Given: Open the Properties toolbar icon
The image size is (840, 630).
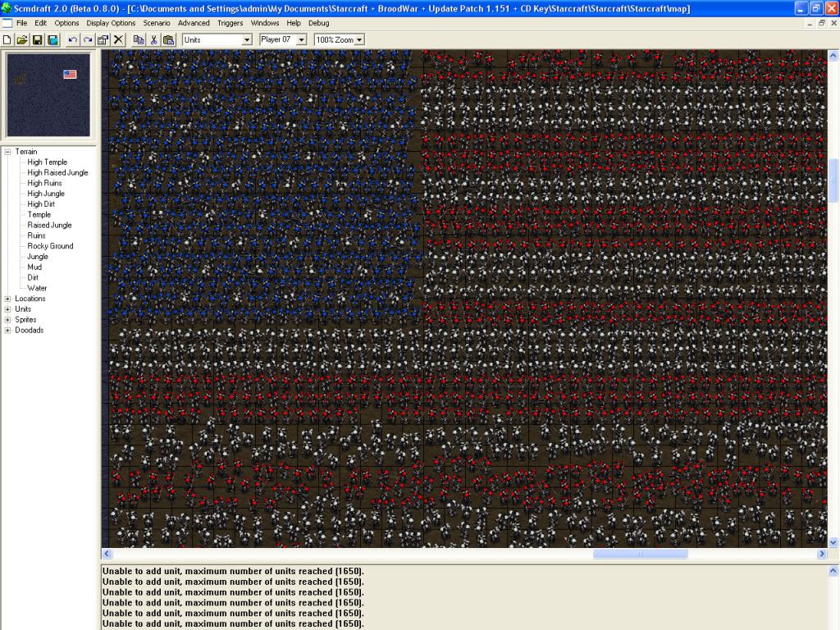Looking at the screenshot, I should [x=103, y=39].
